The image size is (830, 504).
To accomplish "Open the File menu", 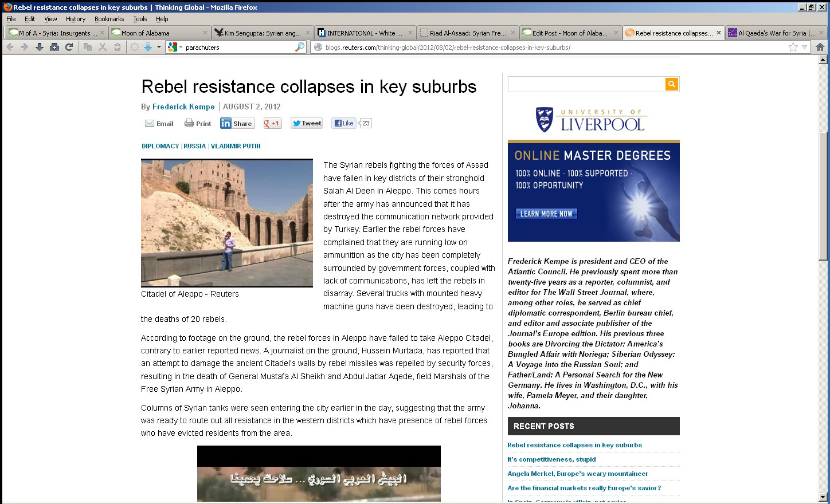I will click(x=11, y=19).
